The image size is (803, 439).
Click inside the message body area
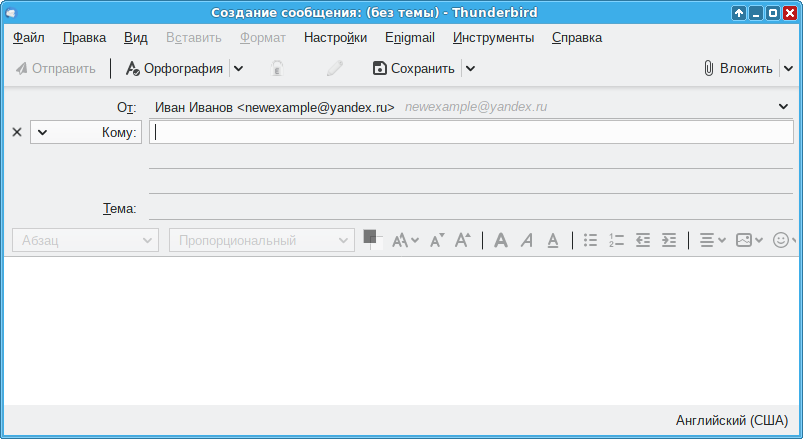402,331
